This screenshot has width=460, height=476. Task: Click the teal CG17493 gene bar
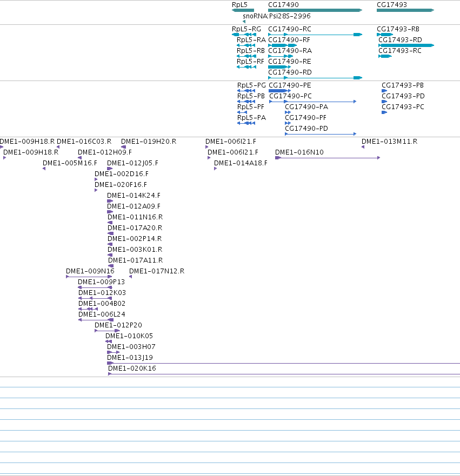tap(405, 10)
